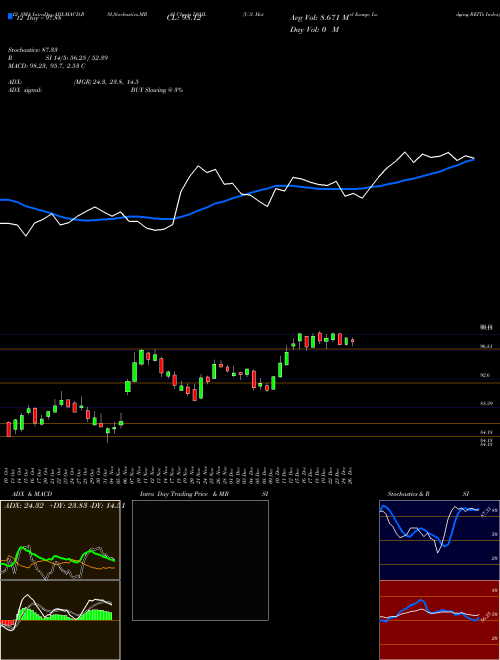Click the 'Stochastics & R' panel title
Image resolution: width=500 pixels, height=660 pixels.
(408, 494)
